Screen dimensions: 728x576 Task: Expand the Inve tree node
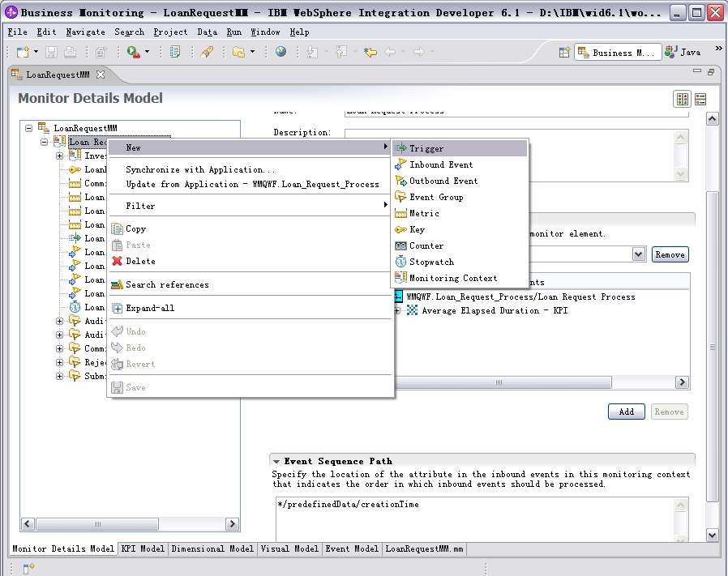pos(59,156)
